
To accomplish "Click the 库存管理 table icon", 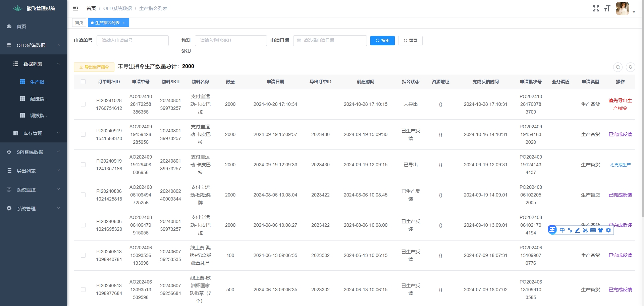I will [x=15, y=133].
